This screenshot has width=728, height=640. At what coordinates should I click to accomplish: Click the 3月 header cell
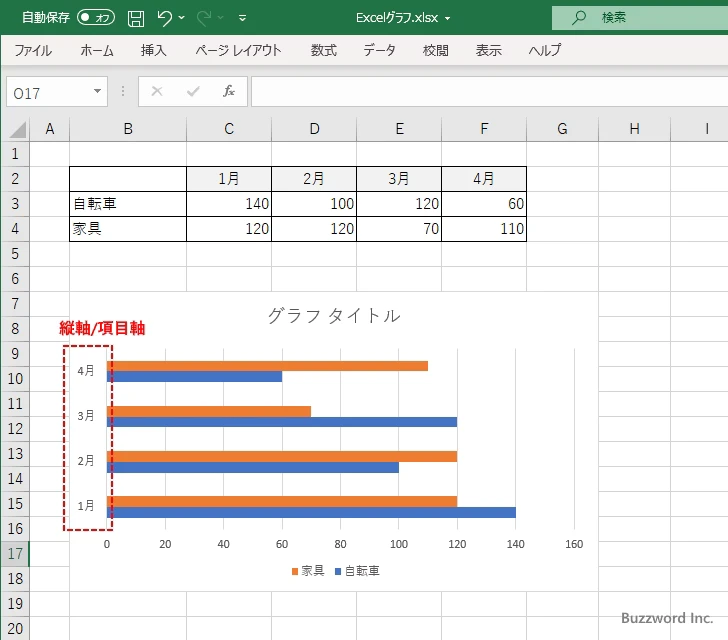click(399, 179)
